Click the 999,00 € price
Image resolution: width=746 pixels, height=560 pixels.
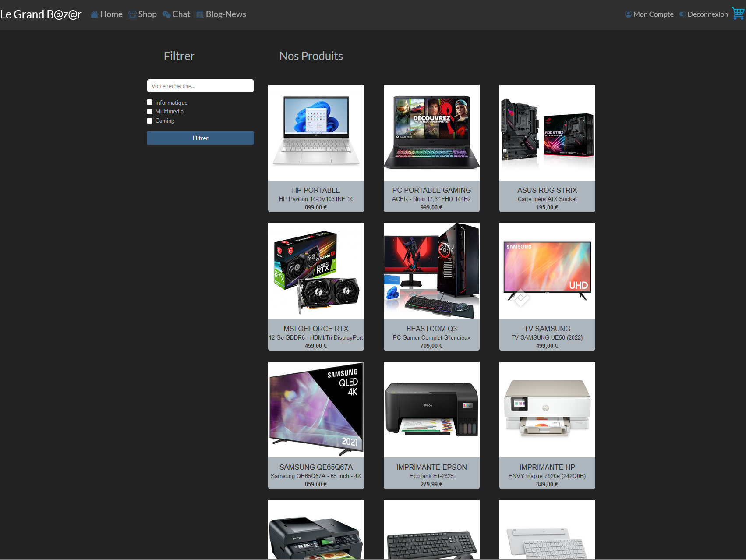[431, 207]
